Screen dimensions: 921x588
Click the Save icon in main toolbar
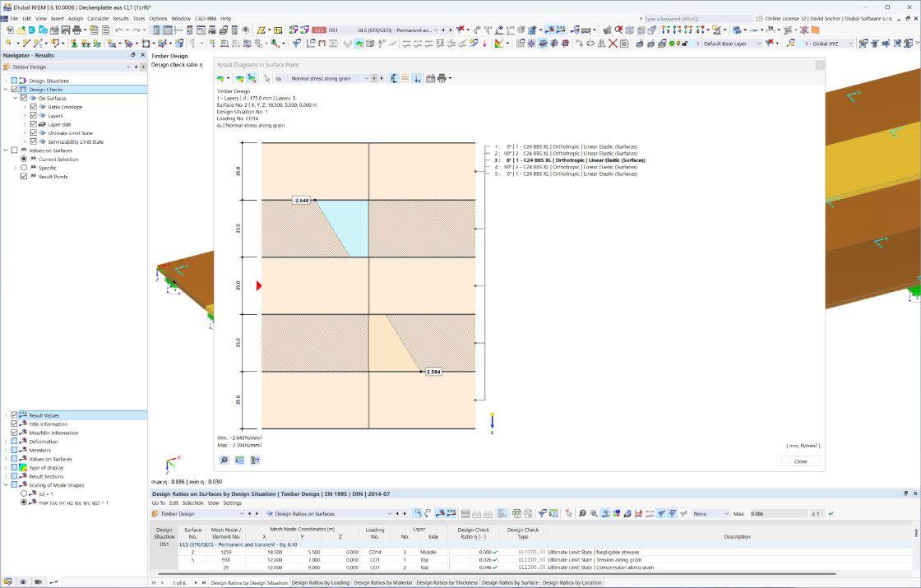tap(66, 30)
